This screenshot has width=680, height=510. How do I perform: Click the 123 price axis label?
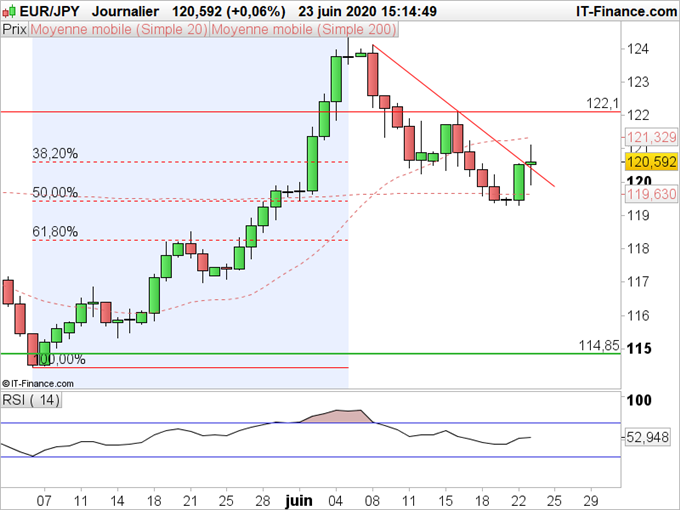pyautogui.click(x=638, y=82)
